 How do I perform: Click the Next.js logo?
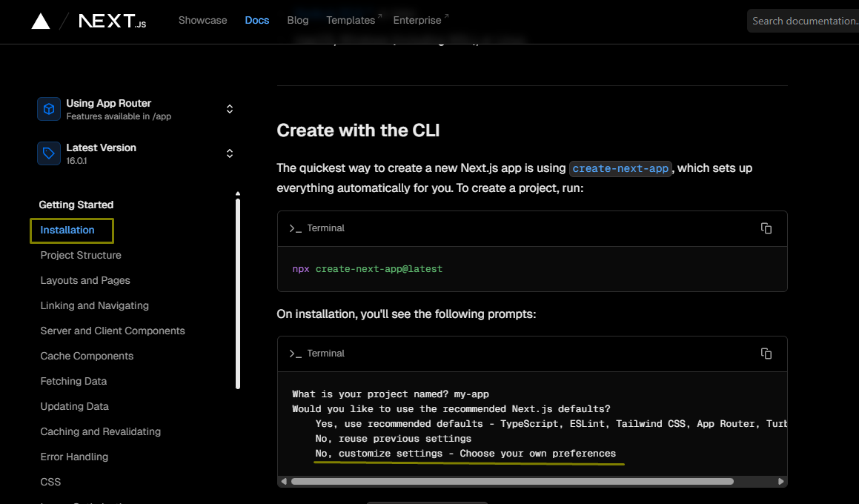point(112,21)
